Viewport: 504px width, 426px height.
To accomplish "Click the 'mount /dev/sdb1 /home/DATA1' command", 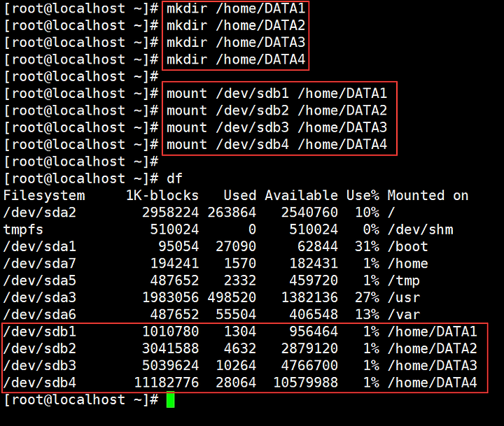I will (x=276, y=94).
